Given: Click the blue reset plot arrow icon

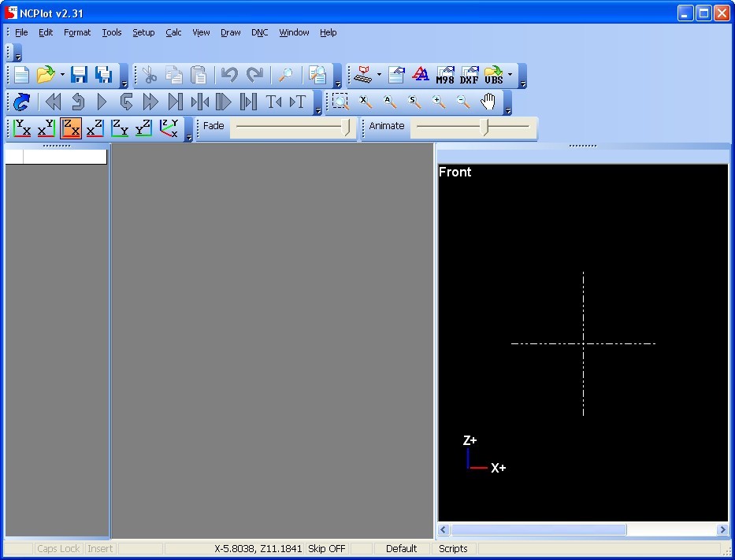Looking at the screenshot, I should pos(22,102).
